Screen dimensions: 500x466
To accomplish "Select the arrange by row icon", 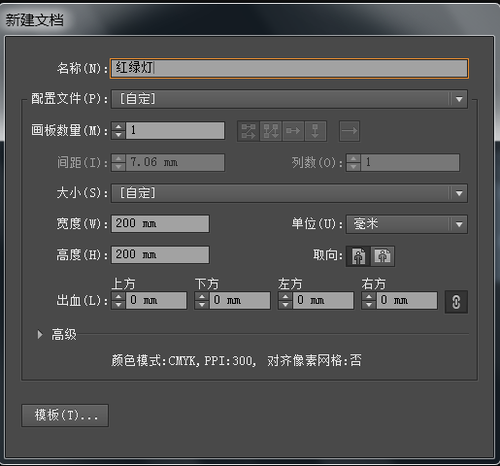I will click(293, 131).
